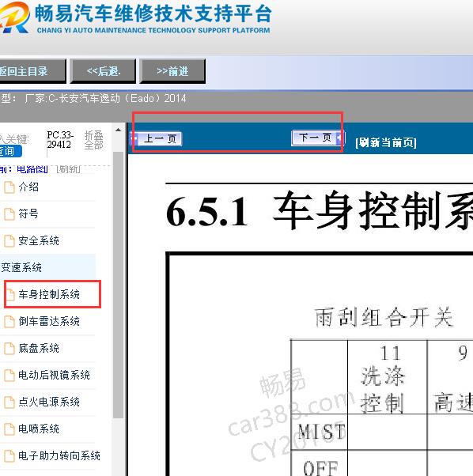This screenshot has height=476, width=473.
Task: Open 车身控制系统 in the sidebar
Action: [49, 294]
